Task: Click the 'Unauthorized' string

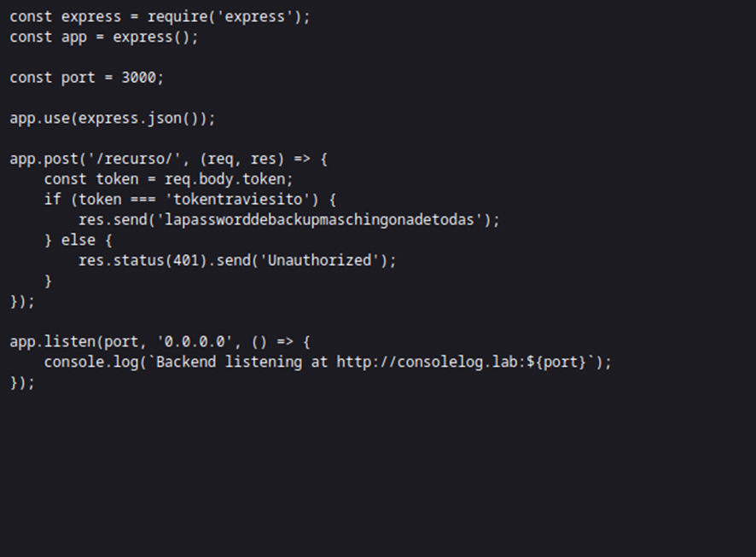Action: pos(322,260)
